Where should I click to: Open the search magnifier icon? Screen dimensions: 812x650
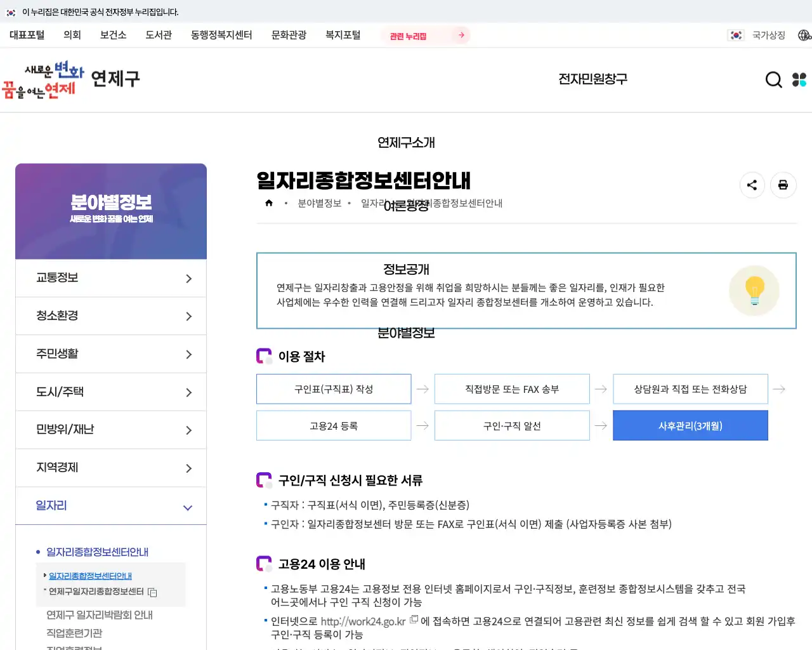pyautogui.click(x=773, y=79)
